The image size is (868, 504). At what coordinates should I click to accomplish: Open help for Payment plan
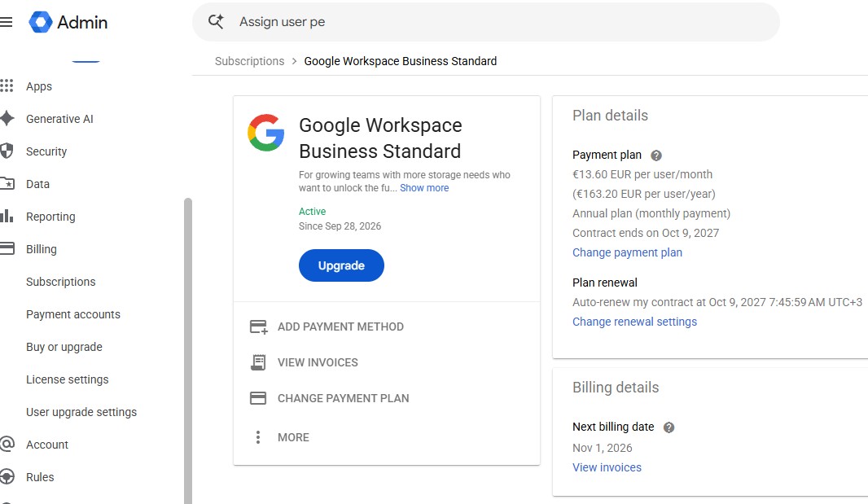pyautogui.click(x=656, y=156)
